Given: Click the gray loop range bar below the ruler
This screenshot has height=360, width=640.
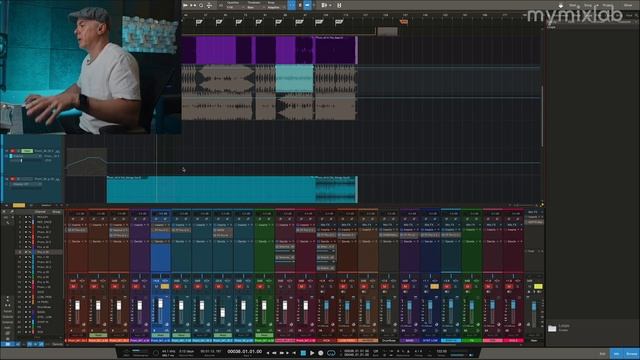Looking at the screenshot, I should (387, 31).
